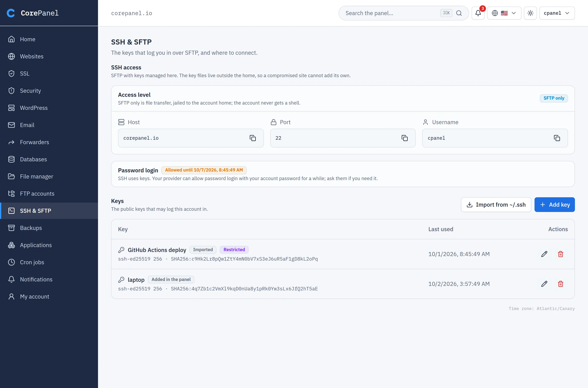Click Import from ~/.ssh button
588x388 pixels.
click(x=496, y=205)
